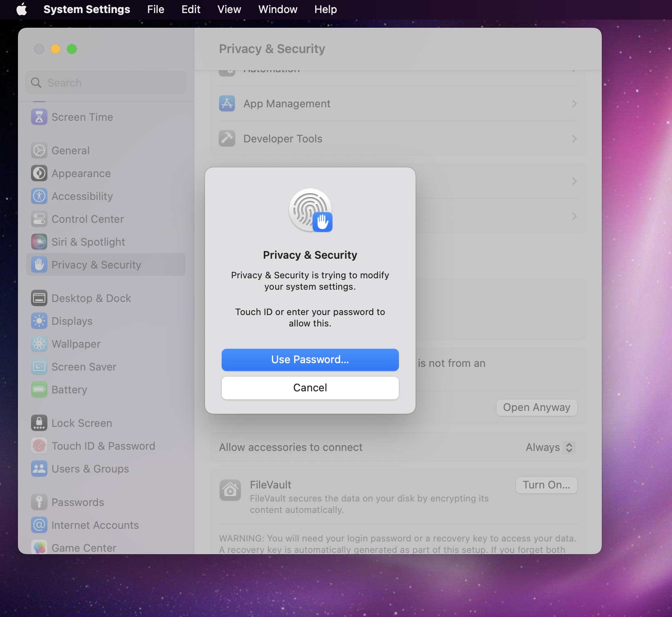Click the Use Password… button

tap(310, 360)
